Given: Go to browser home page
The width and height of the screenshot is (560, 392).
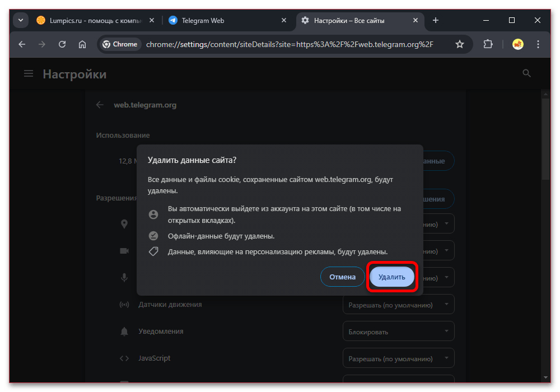Looking at the screenshot, I should (82, 44).
